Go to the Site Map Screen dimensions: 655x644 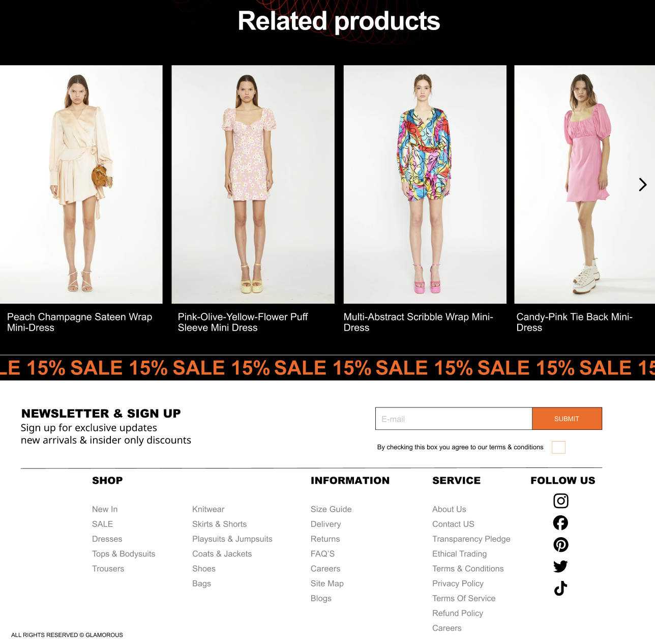pos(327,583)
